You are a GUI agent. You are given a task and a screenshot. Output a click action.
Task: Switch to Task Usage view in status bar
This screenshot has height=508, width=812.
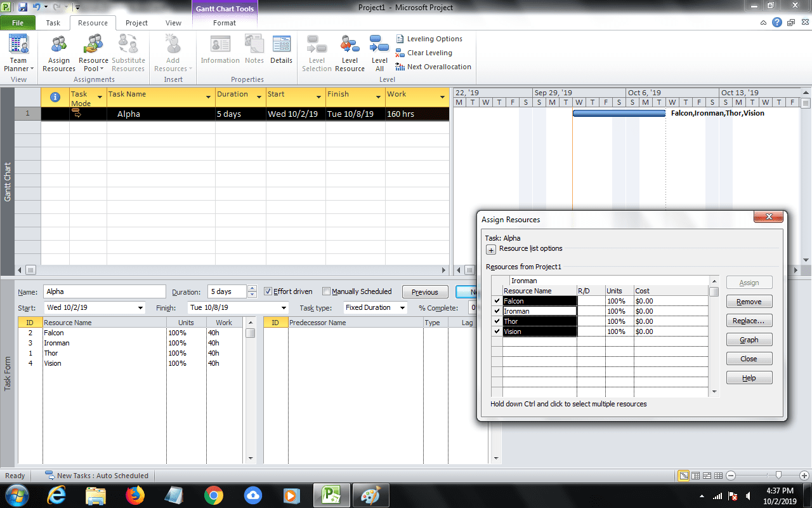point(696,476)
